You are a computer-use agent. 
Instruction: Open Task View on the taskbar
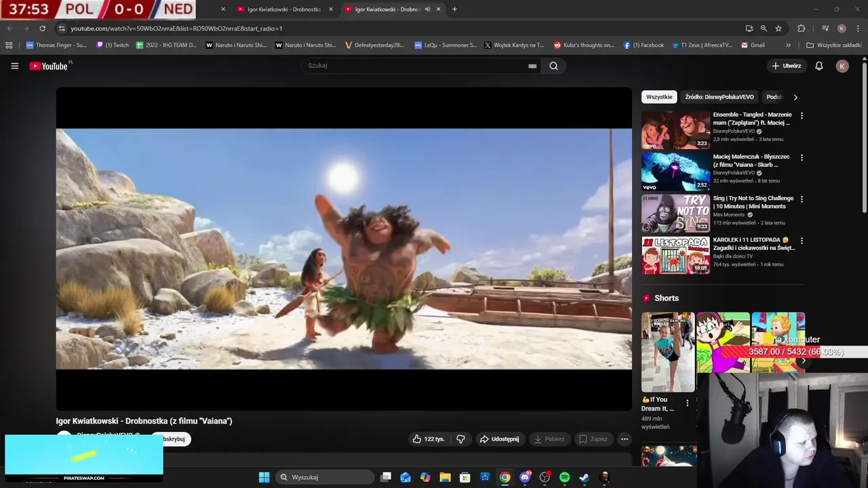pyautogui.click(x=386, y=477)
